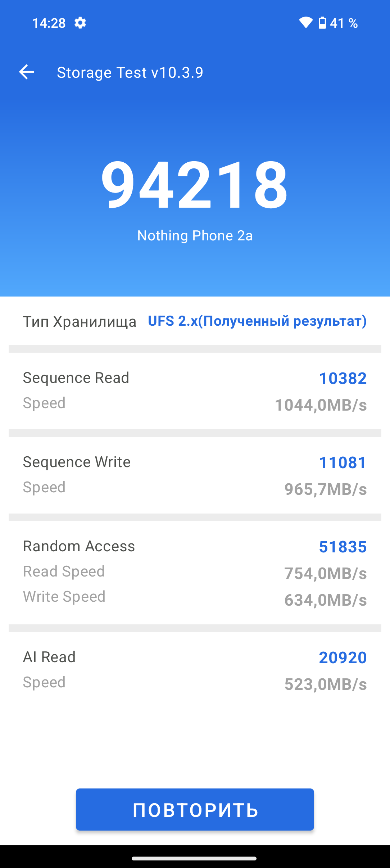Tap the bottom navigation gesture pill

pos(194,858)
